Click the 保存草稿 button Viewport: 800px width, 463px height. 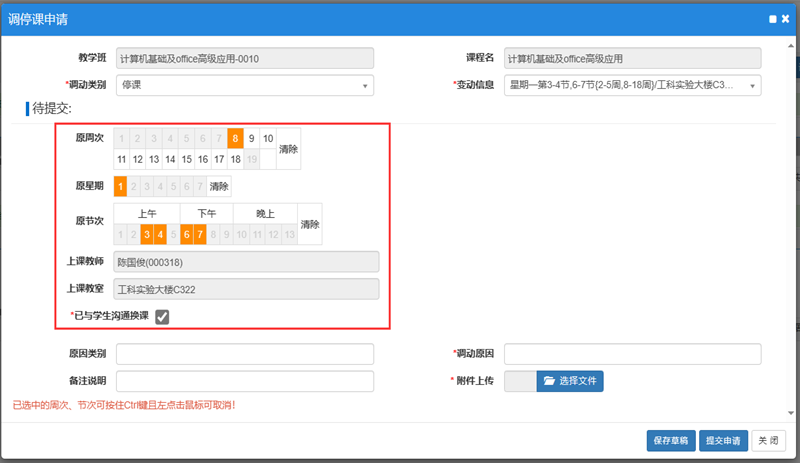click(670, 440)
